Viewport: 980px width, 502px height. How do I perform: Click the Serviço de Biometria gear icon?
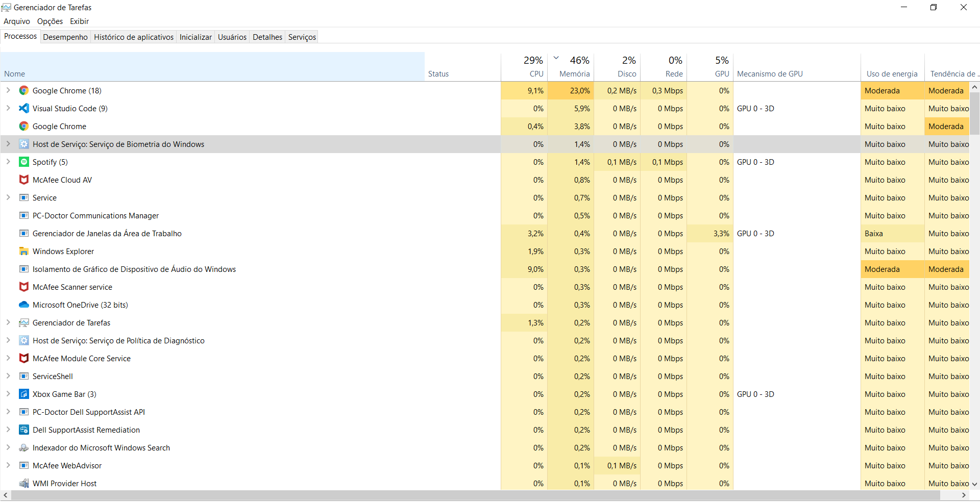[23, 144]
